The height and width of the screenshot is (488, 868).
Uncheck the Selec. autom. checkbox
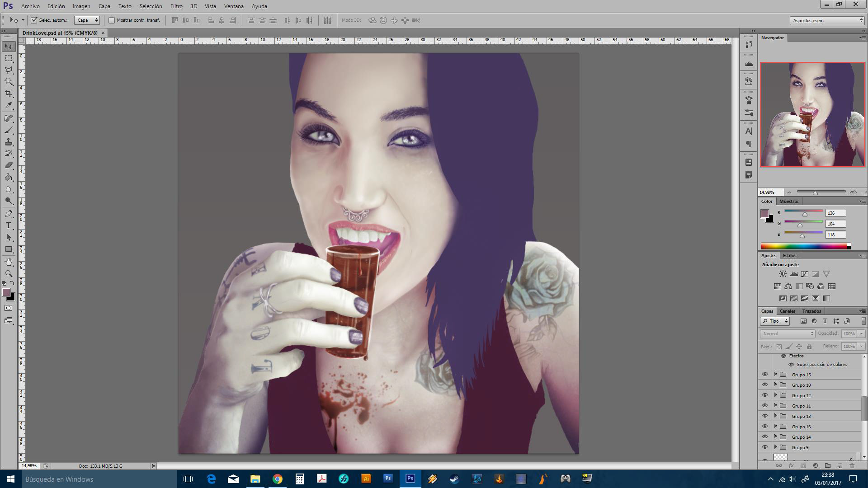(34, 20)
